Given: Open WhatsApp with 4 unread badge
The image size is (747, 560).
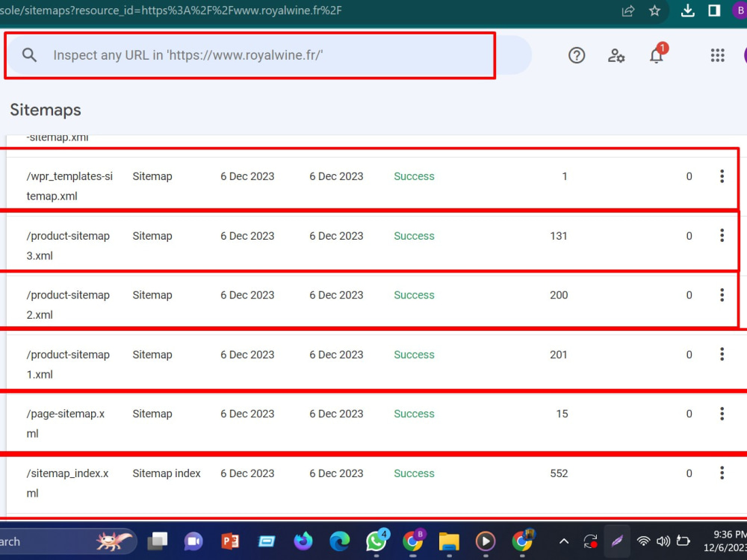Looking at the screenshot, I should click(376, 541).
